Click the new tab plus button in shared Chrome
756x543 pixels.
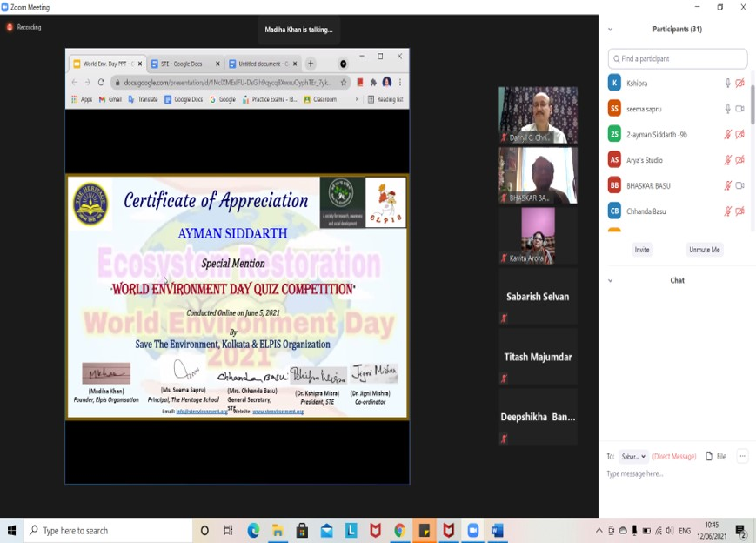(311, 64)
